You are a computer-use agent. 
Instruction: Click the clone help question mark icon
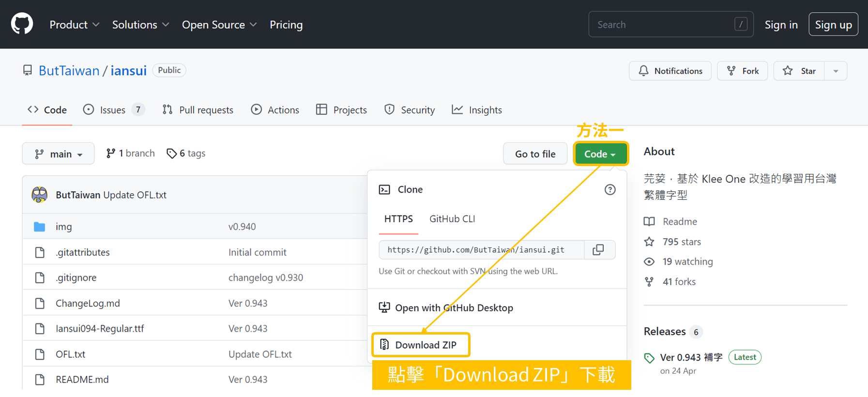click(610, 190)
